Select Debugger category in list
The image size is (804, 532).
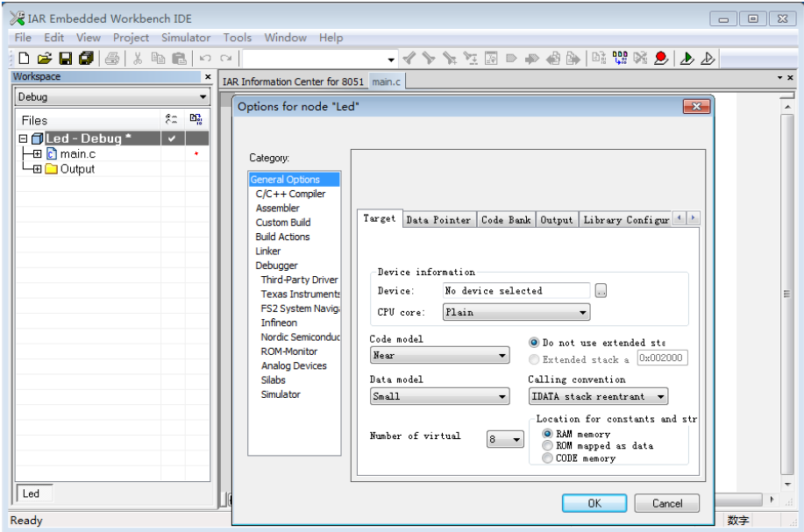276,266
